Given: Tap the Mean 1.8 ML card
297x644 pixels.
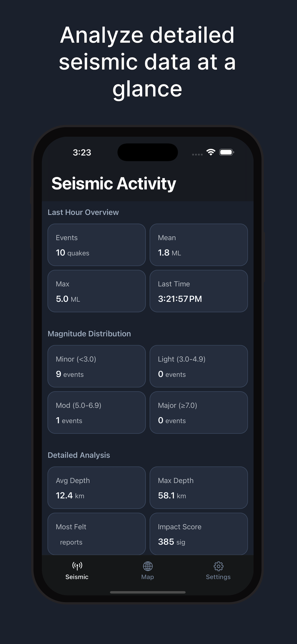Looking at the screenshot, I should click(199, 245).
